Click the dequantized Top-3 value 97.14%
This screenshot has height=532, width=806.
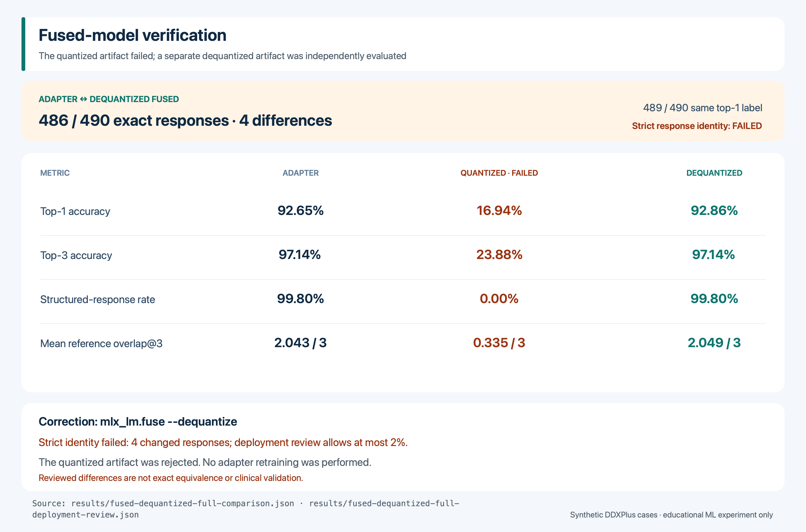[713, 255]
